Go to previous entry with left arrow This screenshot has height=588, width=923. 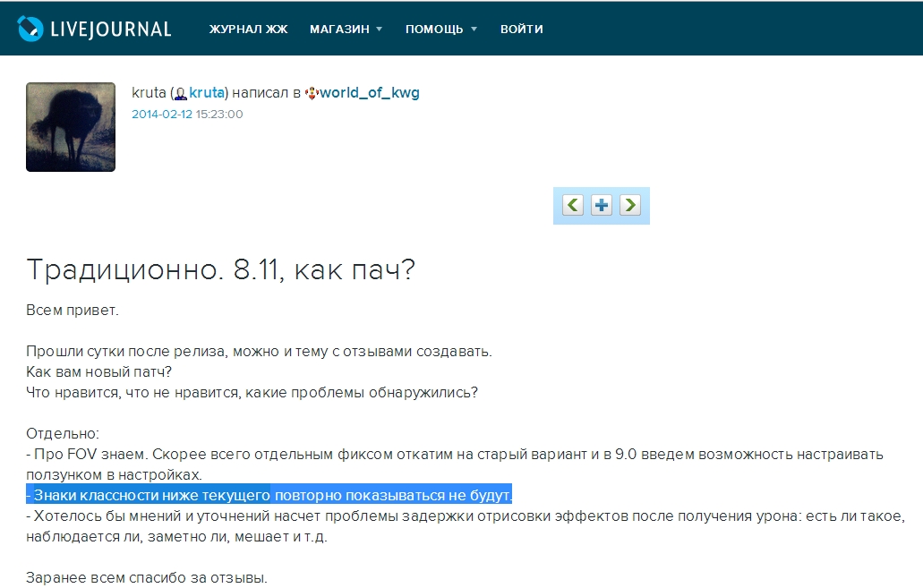click(x=573, y=205)
